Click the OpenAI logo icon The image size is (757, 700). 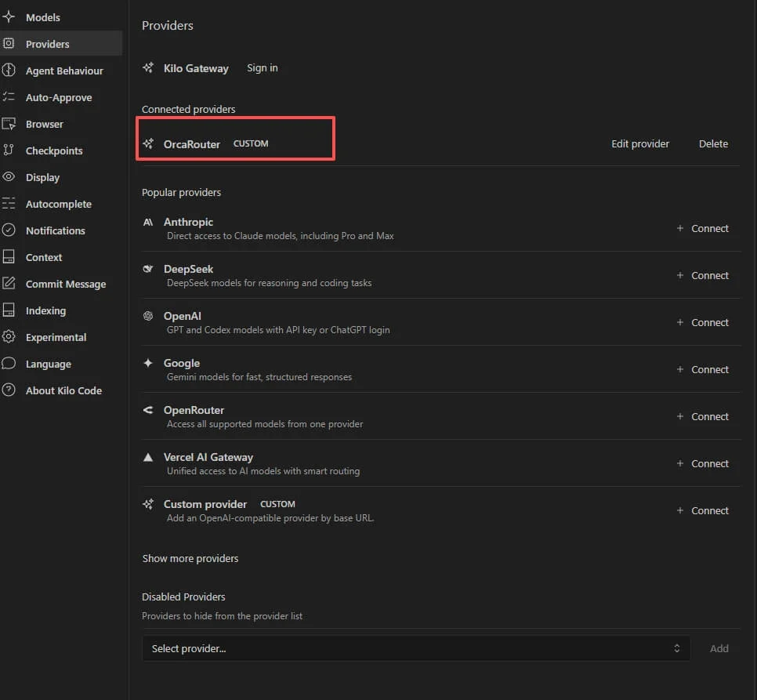148,316
